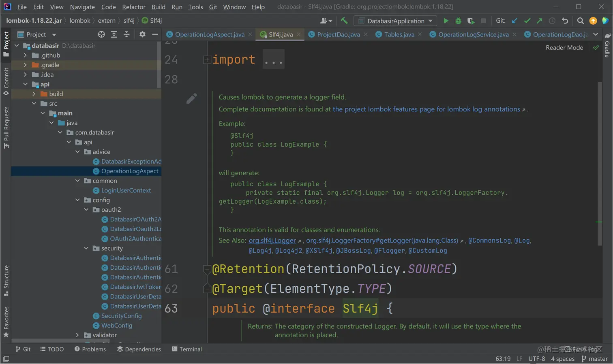The height and width of the screenshot is (364, 613).
Task: Click the Git commit checkmark icon
Action: 527,21
